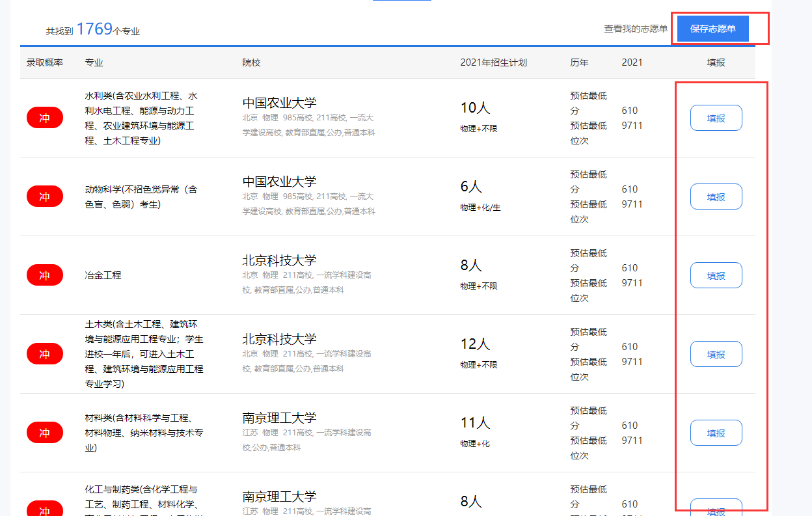Image resolution: width=812 pixels, height=516 pixels.
Task: Click the 冲 badge beside 冶金工程
Action: [x=45, y=275]
